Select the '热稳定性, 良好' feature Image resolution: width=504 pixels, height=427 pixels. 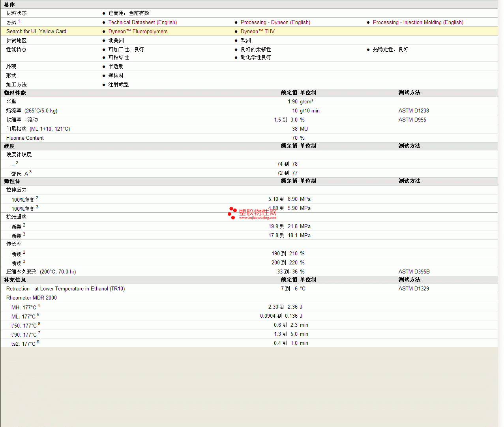click(x=391, y=50)
